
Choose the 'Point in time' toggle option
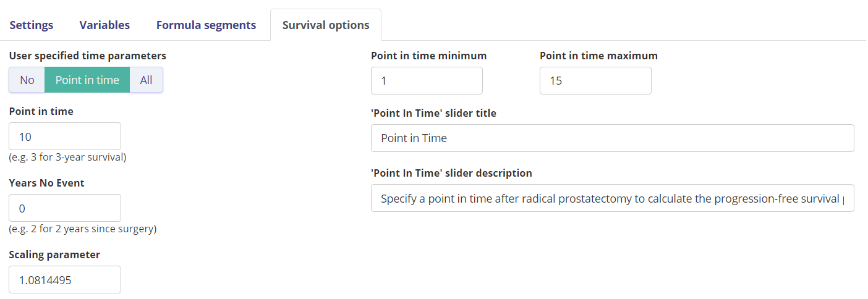(x=87, y=80)
